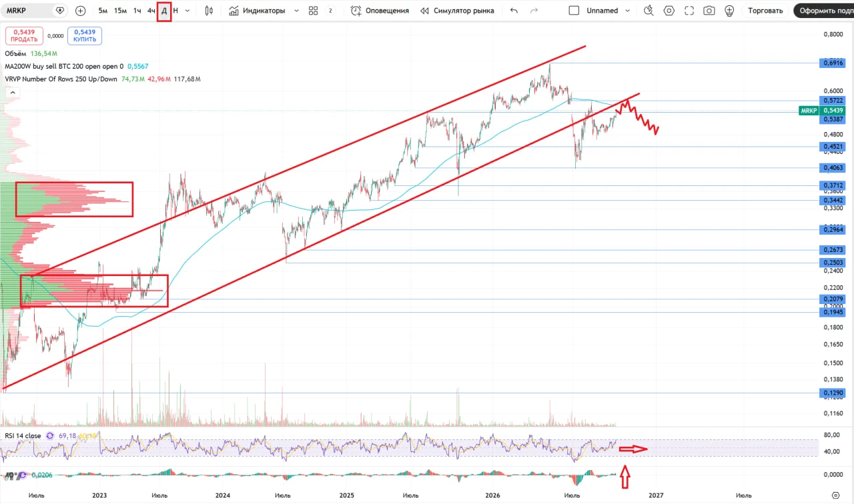Image resolution: width=854 pixels, height=504 pixels.
Task: Open the MRKP symbol search field
Action: click(x=27, y=11)
